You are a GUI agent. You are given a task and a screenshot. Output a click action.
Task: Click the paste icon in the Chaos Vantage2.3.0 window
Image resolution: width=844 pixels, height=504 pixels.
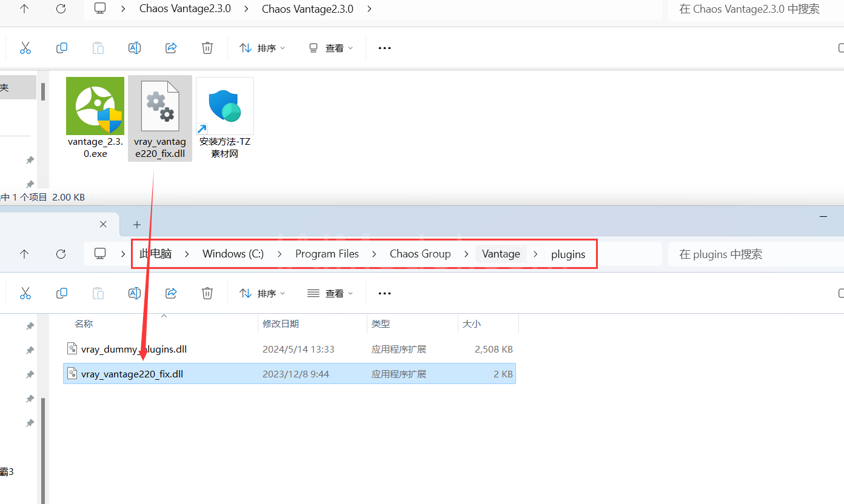coord(98,48)
